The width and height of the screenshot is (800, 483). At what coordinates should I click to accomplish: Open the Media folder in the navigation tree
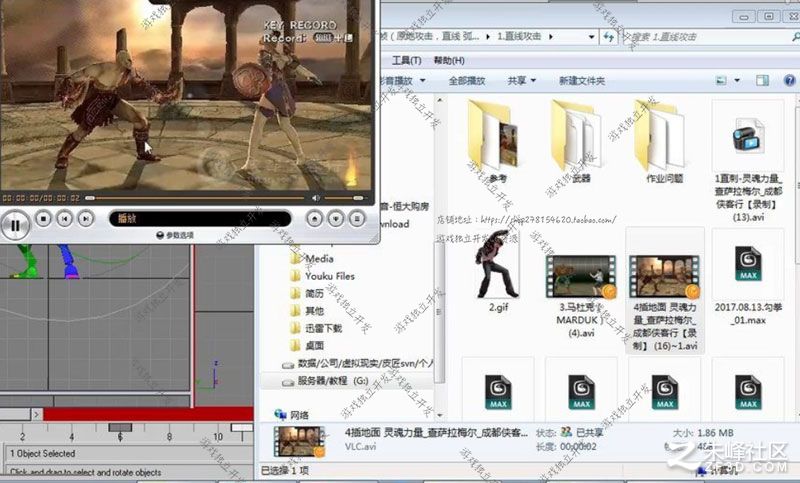click(x=312, y=259)
